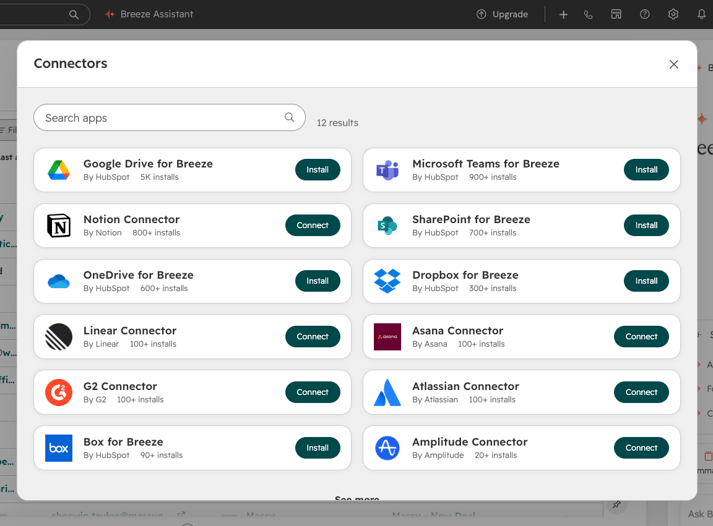The image size is (713, 526).
Task: Click the plus create icon in top bar
Action: pos(563,15)
